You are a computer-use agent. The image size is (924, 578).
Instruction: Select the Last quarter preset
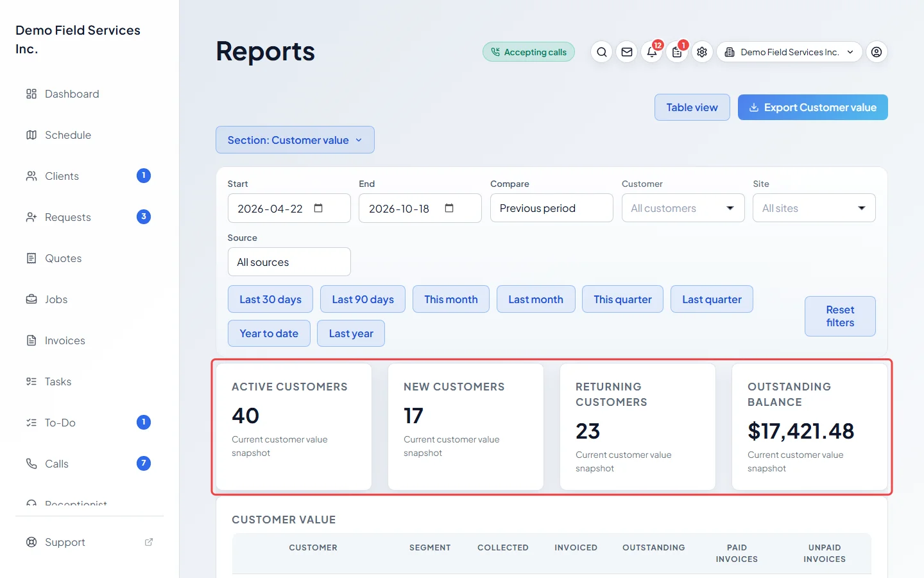click(712, 299)
